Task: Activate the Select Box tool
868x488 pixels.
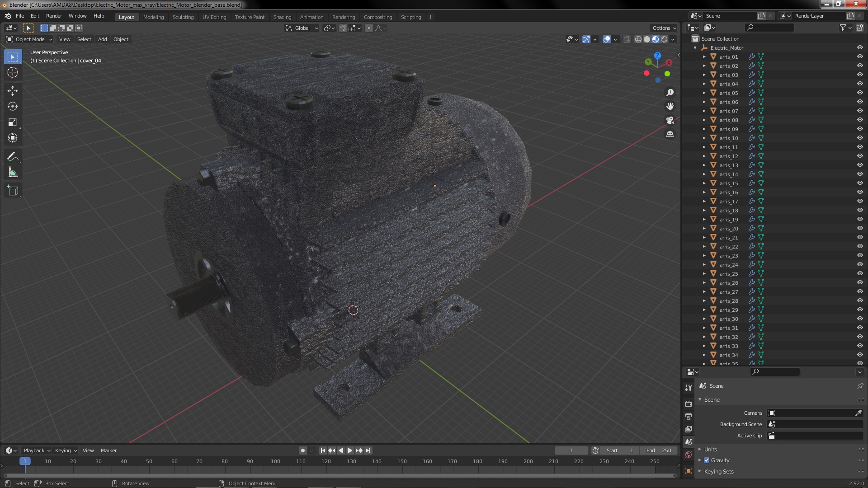Action: tap(13, 57)
